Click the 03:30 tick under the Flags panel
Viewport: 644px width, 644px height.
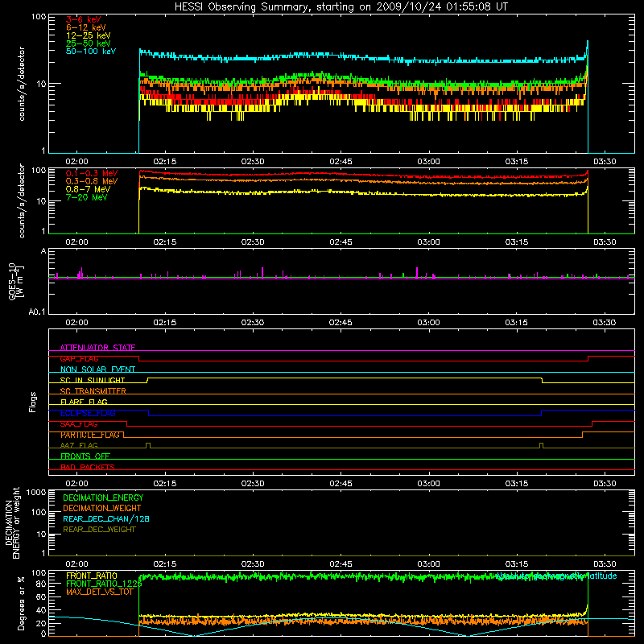coord(605,484)
